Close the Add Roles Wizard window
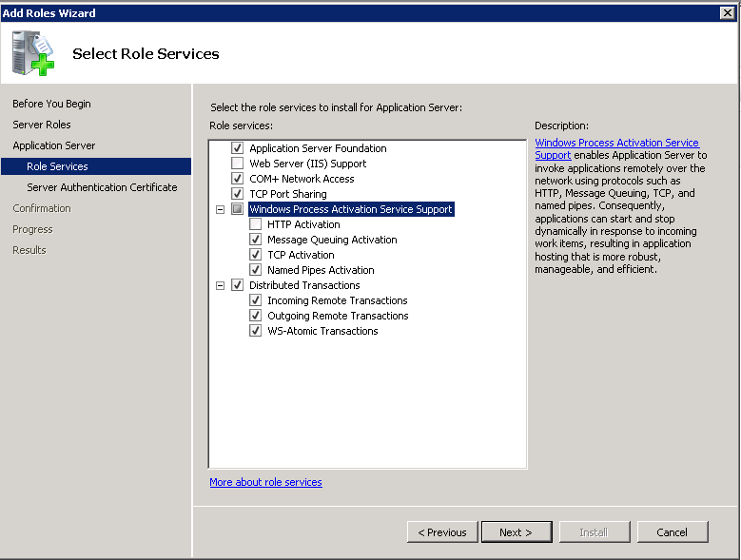The width and height of the screenshot is (741, 560). click(x=728, y=12)
